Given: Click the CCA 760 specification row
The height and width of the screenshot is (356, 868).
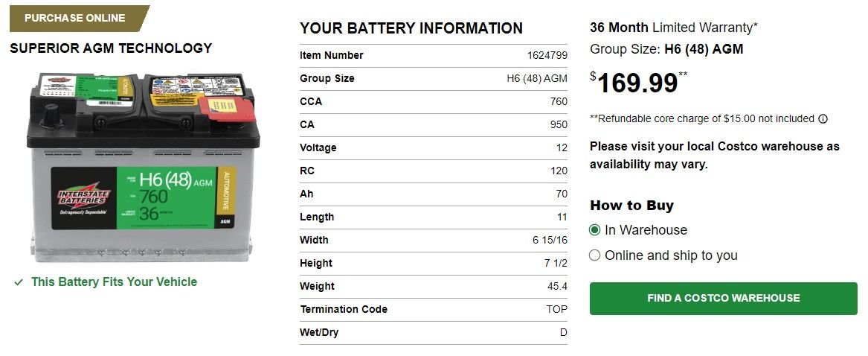Looking at the screenshot, I should 434,102.
